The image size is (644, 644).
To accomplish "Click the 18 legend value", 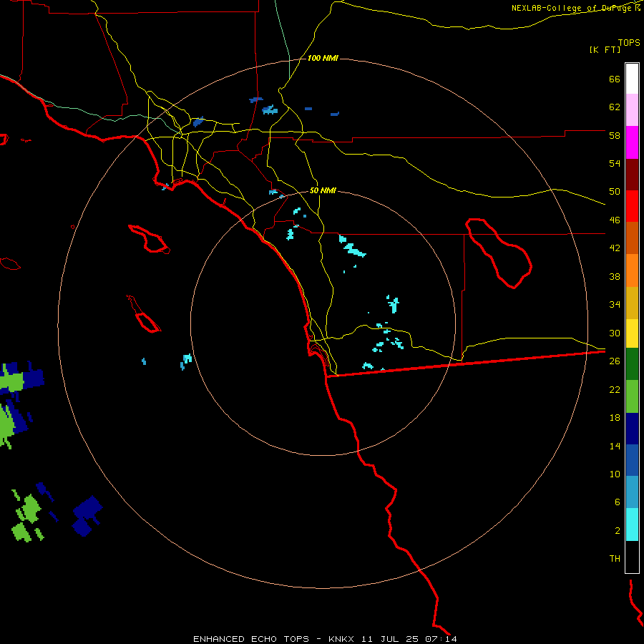I will tap(615, 418).
